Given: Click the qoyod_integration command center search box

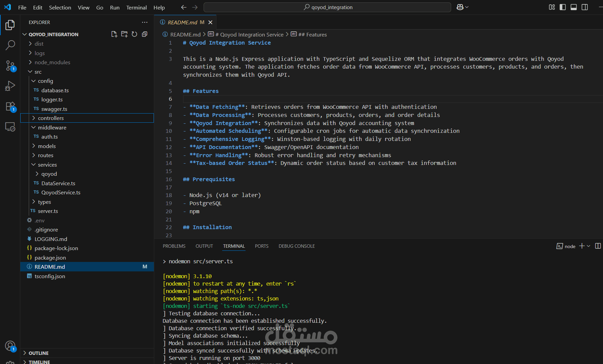Looking at the screenshot, I should pyautogui.click(x=327, y=7).
